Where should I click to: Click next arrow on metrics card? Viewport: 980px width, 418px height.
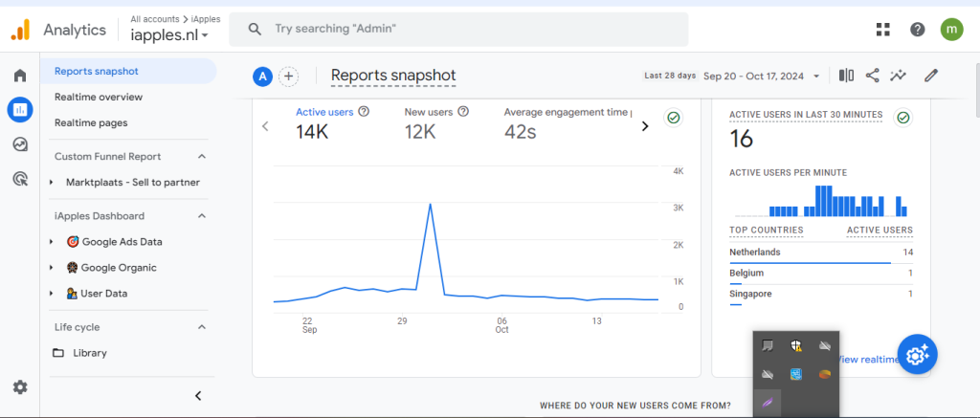point(644,126)
